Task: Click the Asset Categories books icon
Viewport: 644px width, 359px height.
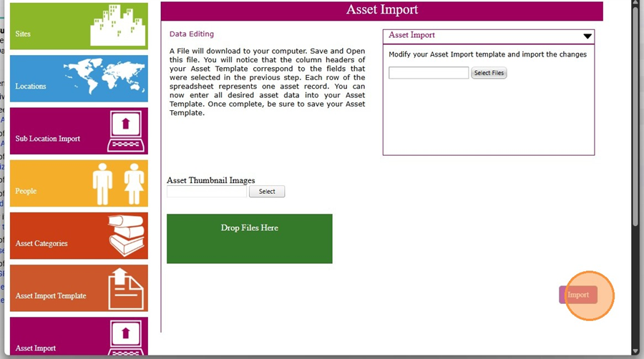Action: 127,235
